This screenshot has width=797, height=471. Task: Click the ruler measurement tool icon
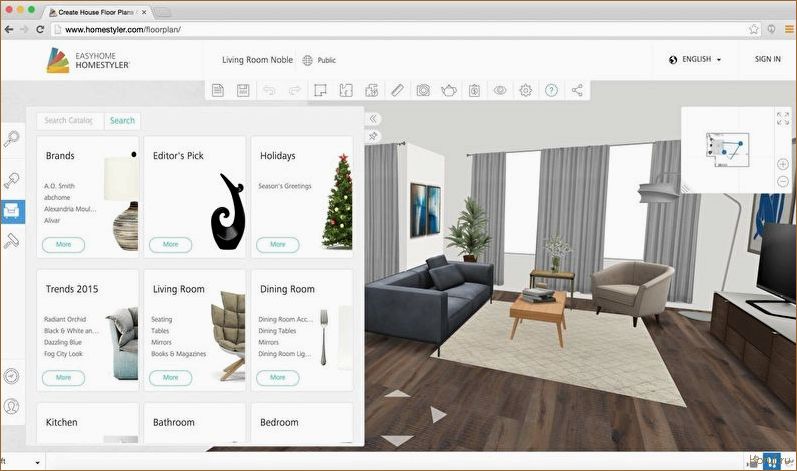click(397, 90)
